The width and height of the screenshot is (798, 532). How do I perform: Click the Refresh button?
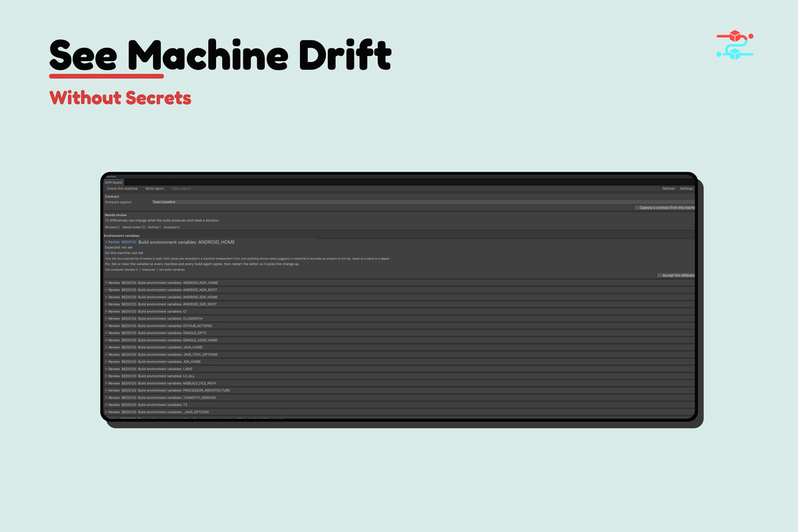coord(668,189)
